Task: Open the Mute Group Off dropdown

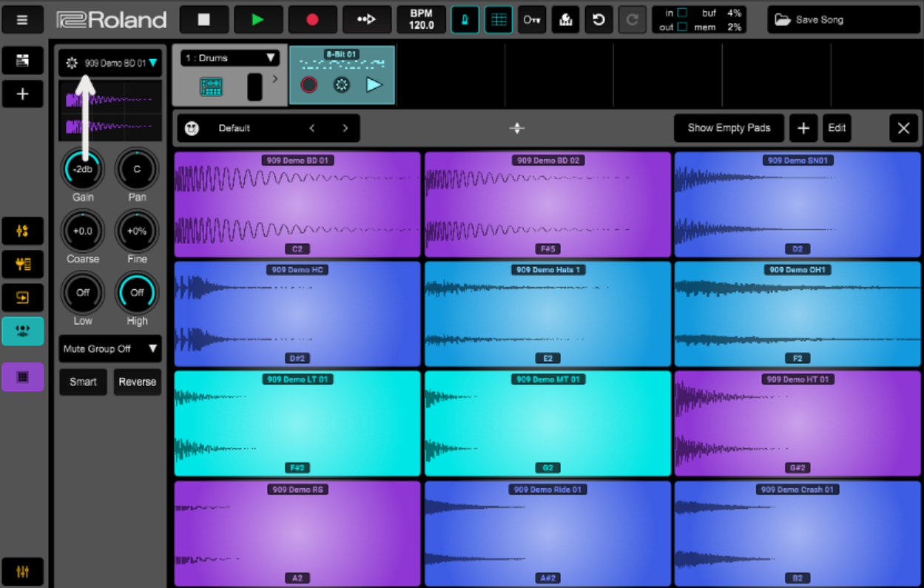Action: click(x=110, y=348)
